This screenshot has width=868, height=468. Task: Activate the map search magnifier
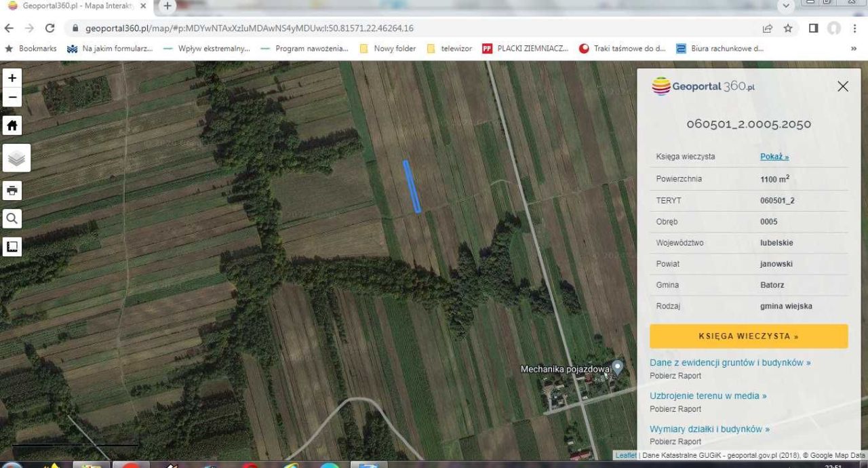click(12, 218)
